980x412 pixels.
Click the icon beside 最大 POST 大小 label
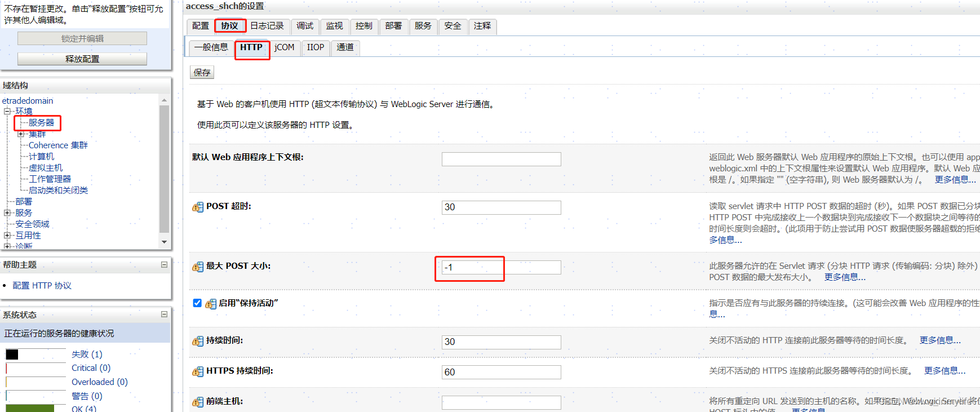pyautogui.click(x=198, y=267)
